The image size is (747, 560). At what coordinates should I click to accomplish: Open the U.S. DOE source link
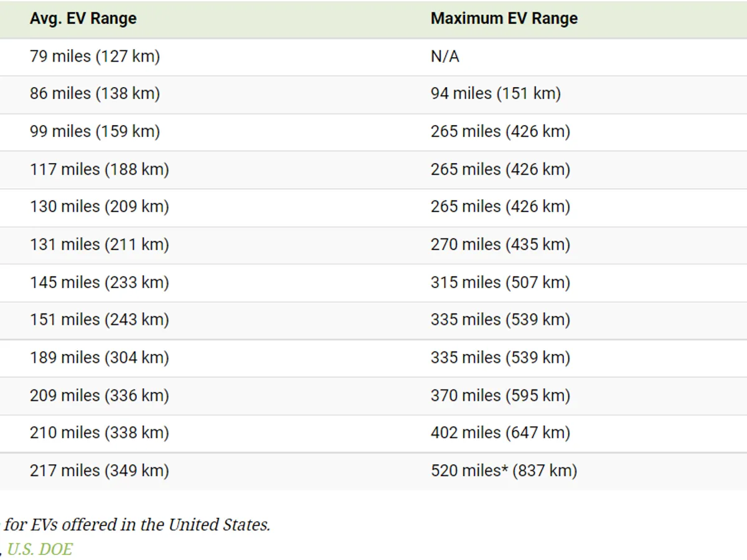click(x=40, y=549)
